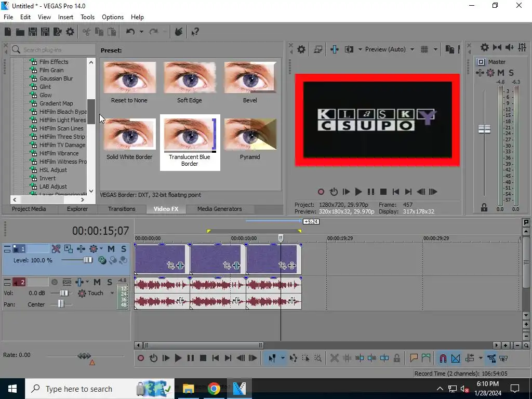
Task: Switch to the Media Generators tab
Action: click(x=220, y=209)
